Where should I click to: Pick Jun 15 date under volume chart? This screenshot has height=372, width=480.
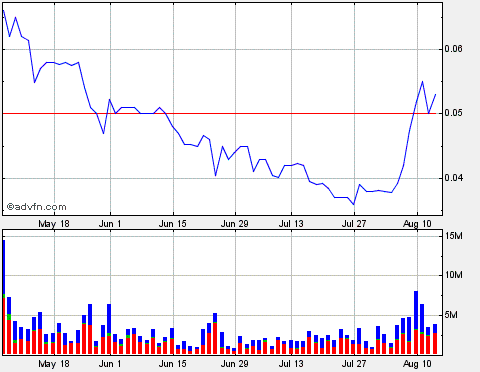pyautogui.click(x=173, y=364)
